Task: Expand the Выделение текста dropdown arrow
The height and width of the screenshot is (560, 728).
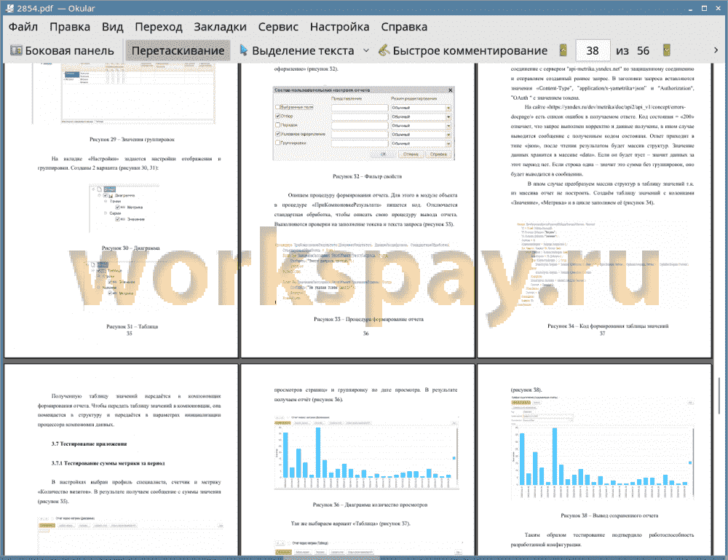Action: point(366,51)
